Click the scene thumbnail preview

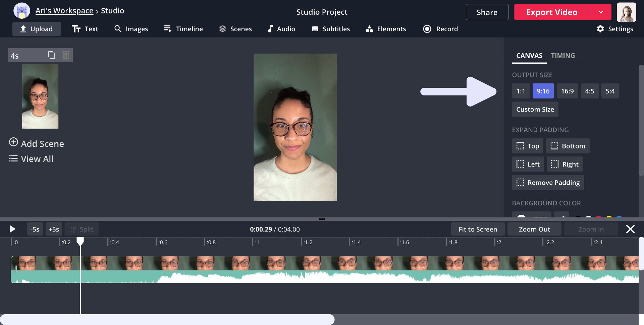[x=40, y=96]
